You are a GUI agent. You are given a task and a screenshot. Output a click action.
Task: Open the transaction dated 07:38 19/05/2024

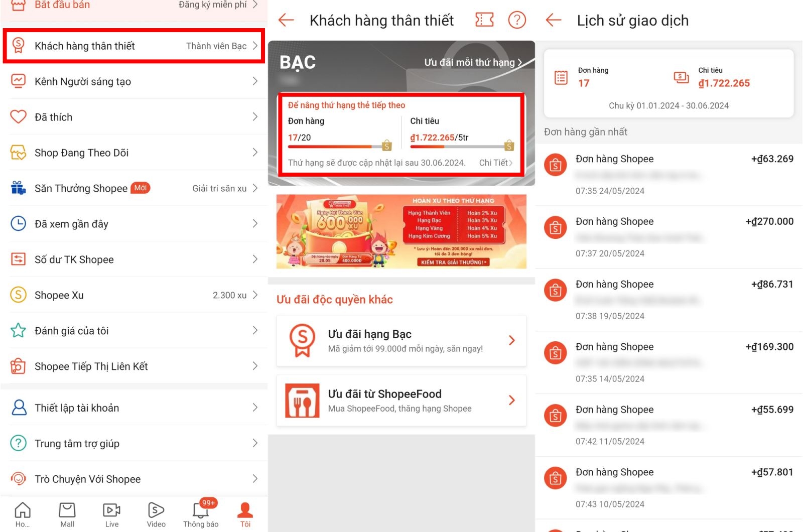click(x=669, y=300)
